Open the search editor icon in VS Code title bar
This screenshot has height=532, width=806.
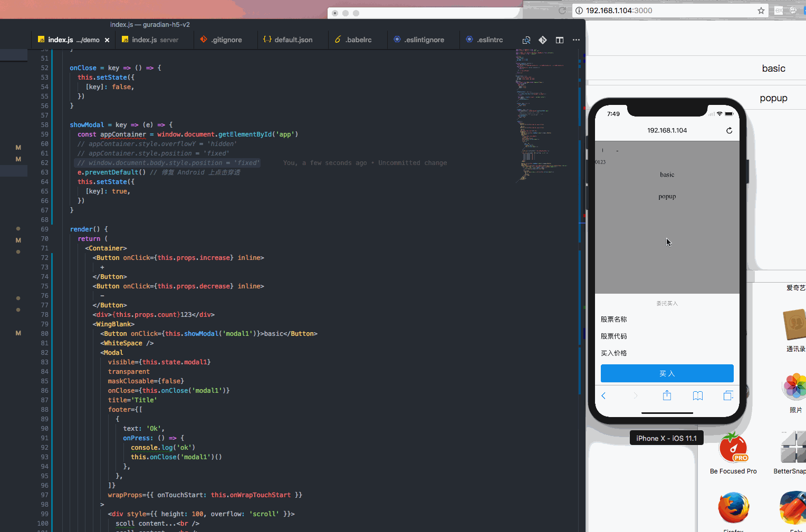526,40
